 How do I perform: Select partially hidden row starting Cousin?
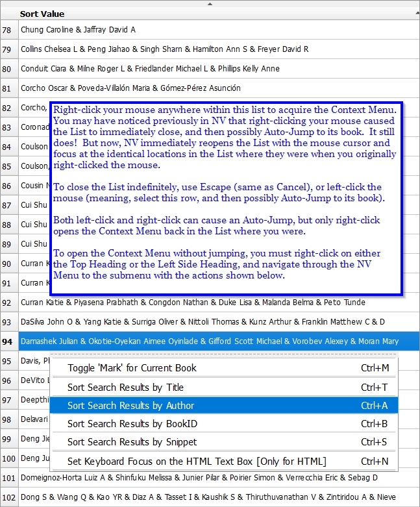(x=34, y=185)
